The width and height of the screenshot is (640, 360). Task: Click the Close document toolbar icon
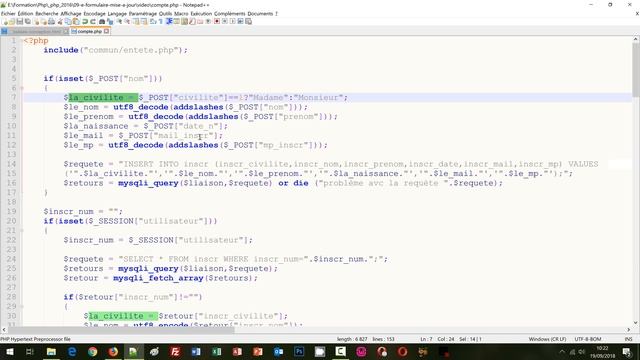36,21
